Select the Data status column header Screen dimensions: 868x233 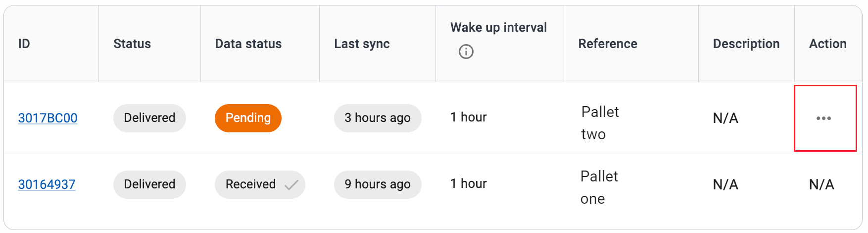[x=248, y=44]
